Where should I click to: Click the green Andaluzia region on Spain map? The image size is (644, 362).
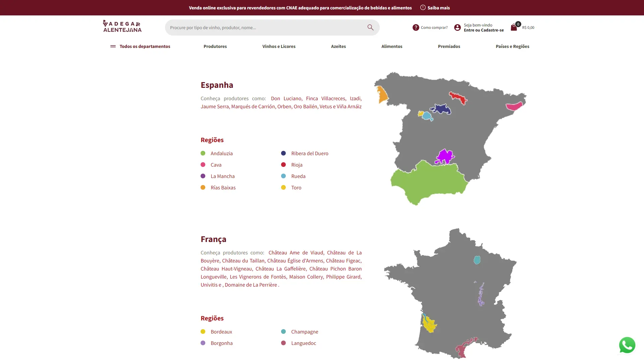point(429,183)
